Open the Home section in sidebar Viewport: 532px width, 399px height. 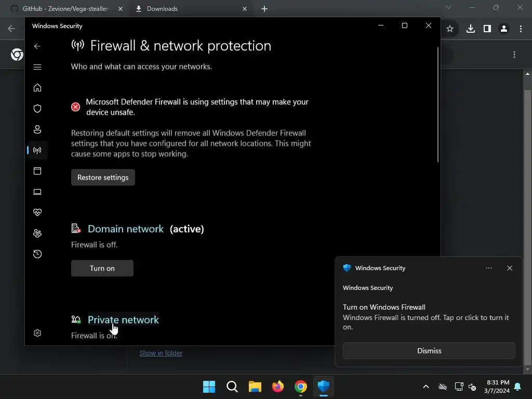(x=37, y=87)
